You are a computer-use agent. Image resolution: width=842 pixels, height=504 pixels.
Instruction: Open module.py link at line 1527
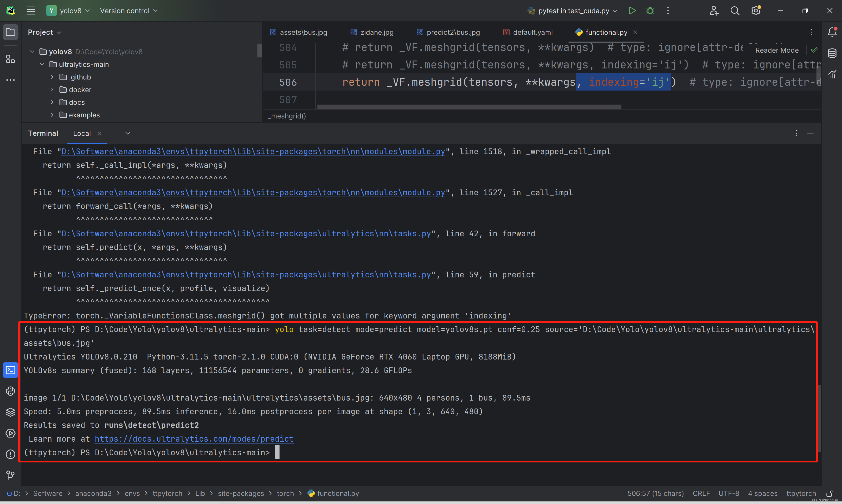pyautogui.click(x=253, y=193)
